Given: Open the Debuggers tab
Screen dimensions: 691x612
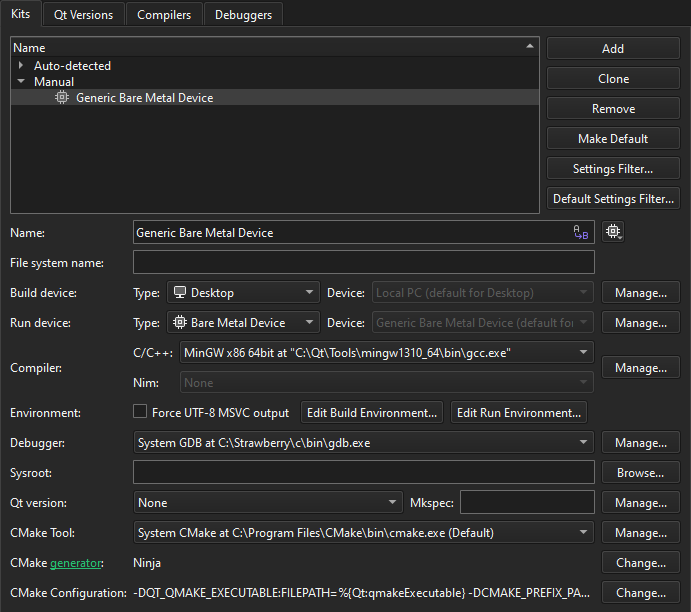Looking at the screenshot, I should (243, 15).
